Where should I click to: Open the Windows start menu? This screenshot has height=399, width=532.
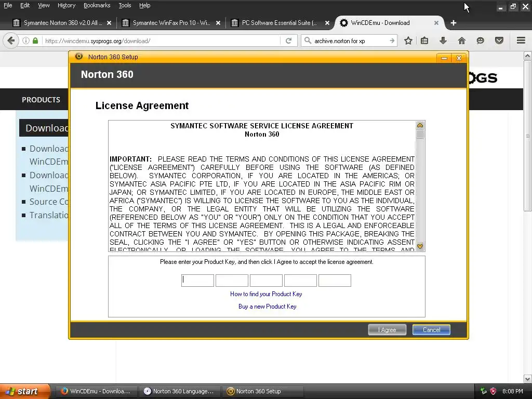coord(24,391)
